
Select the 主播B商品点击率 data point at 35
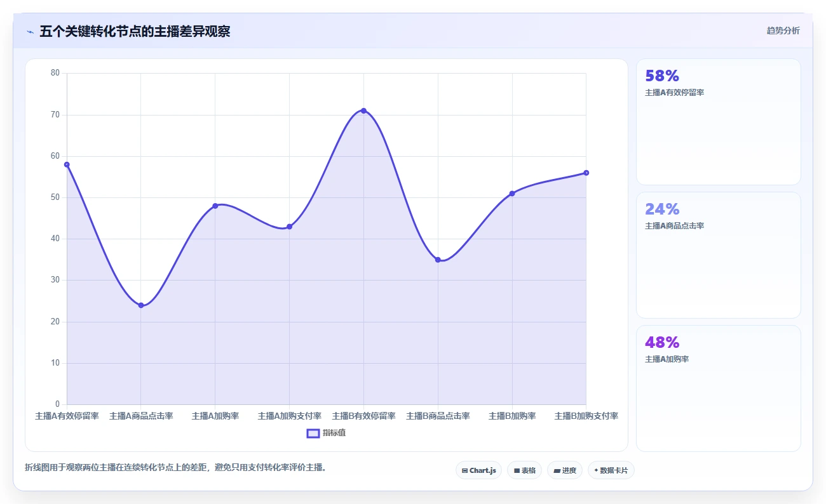[x=438, y=260]
